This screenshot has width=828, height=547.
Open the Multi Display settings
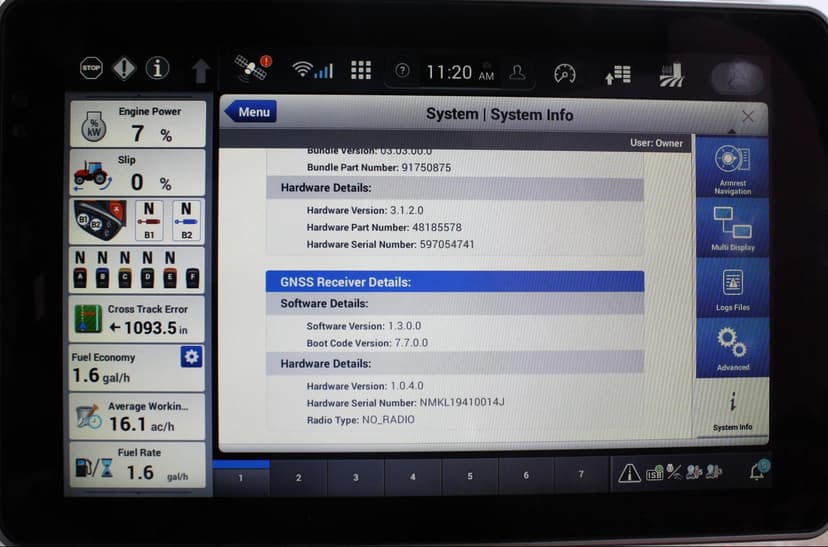coord(732,227)
